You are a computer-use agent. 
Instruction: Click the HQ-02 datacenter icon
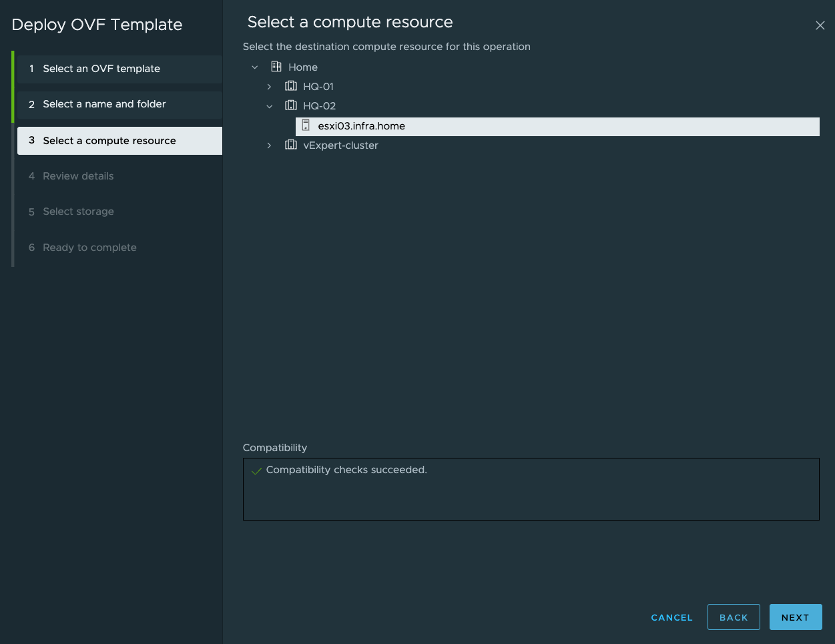(291, 105)
